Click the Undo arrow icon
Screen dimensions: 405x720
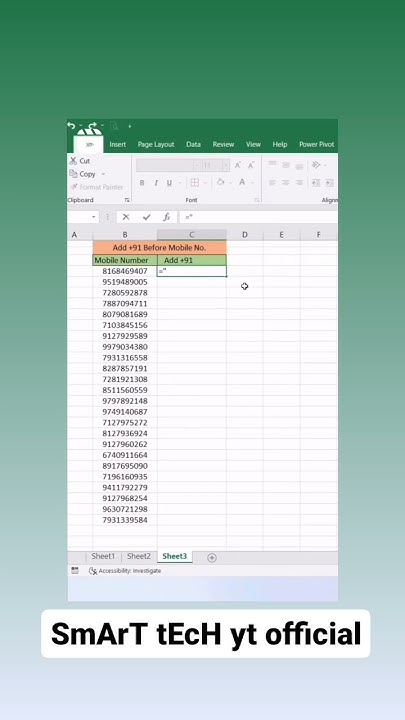pyautogui.click(x=71, y=125)
